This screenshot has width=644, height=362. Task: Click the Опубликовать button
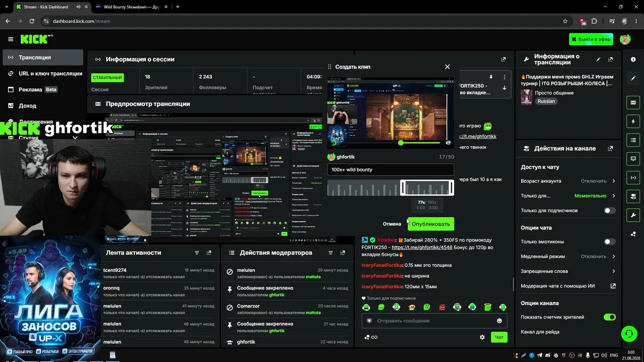(x=431, y=224)
